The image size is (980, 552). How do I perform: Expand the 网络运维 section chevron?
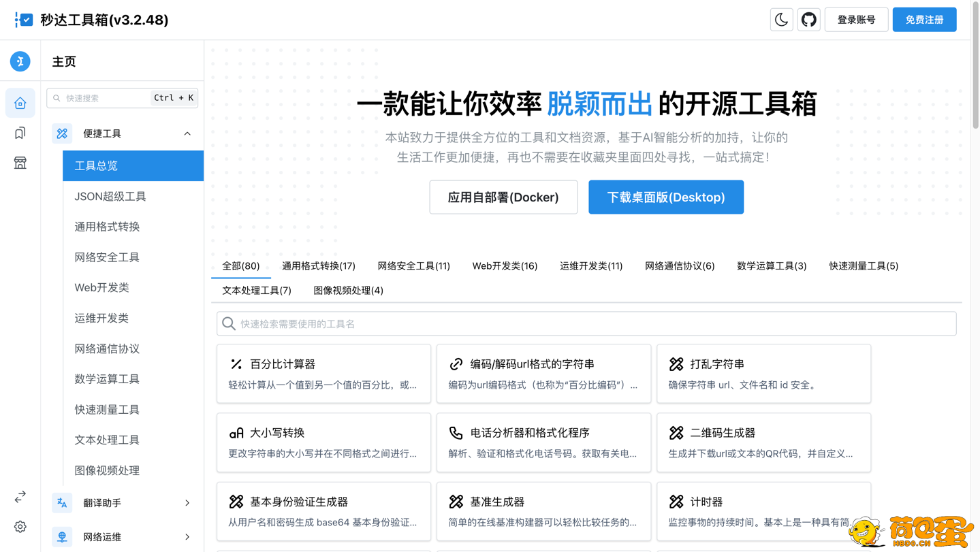click(187, 537)
